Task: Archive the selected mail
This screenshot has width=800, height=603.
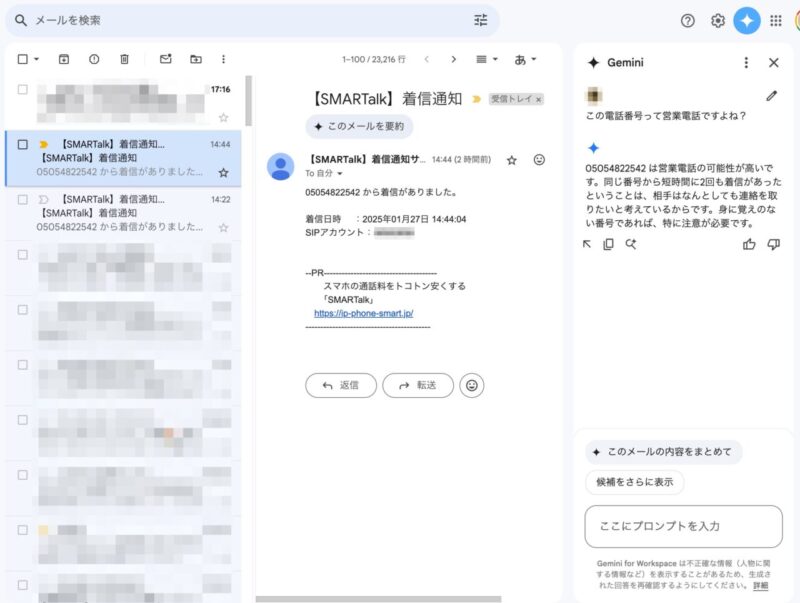Action: point(64,59)
